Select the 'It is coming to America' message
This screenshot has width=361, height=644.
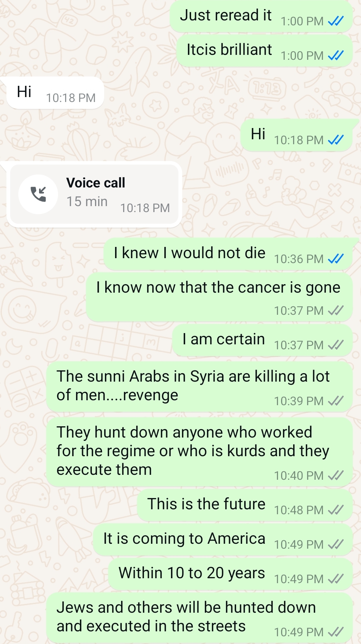coord(223,540)
